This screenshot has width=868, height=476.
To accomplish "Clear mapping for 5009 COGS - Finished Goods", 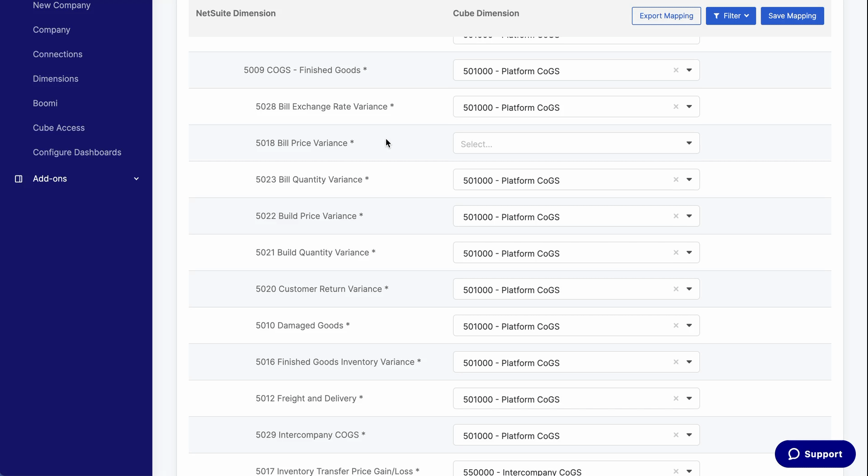I will pyautogui.click(x=676, y=70).
